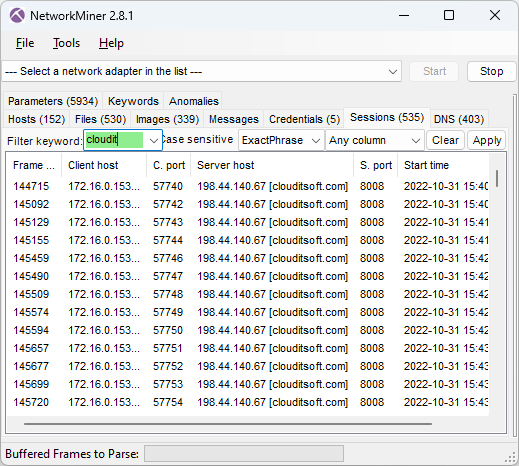The width and height of the screenshot is (519, 466).
Task: Switch to the Images (339) tab
Action: point(167,119)
